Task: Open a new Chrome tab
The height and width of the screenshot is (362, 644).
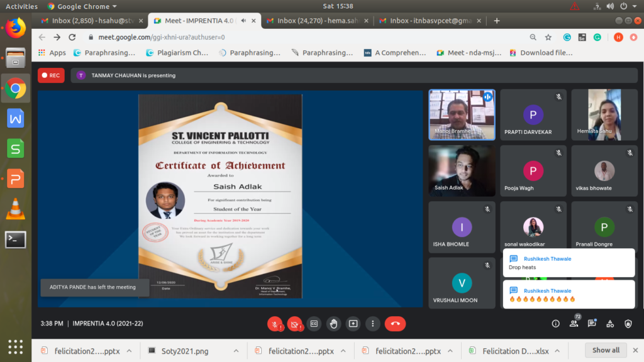Action: coord(497,21)
